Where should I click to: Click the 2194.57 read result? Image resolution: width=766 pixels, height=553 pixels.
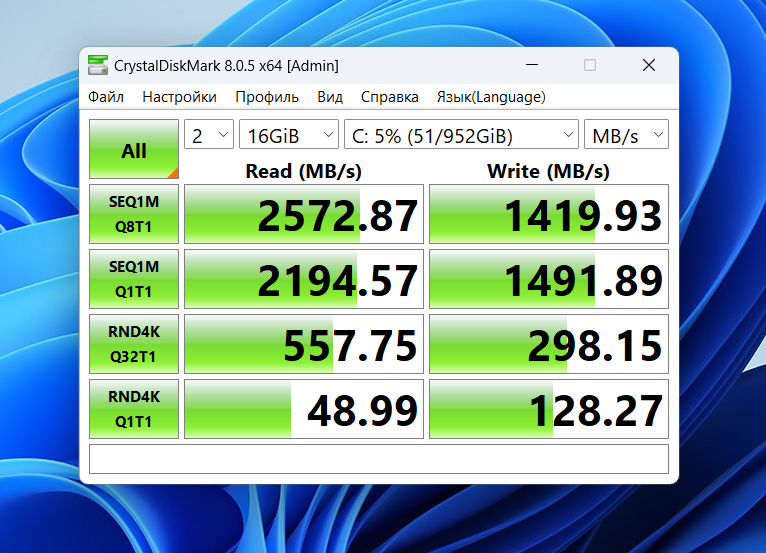[x=304, y=279]
